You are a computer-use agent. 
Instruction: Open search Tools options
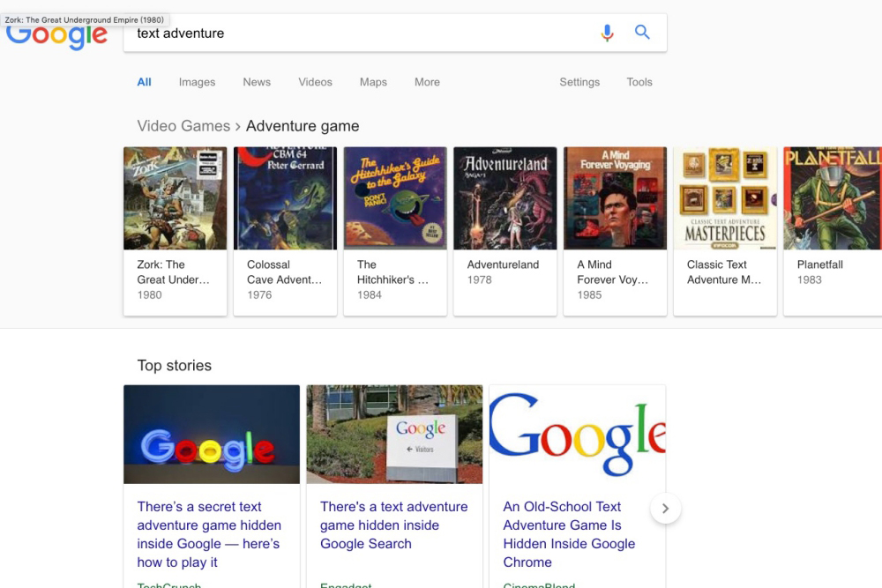639,82
